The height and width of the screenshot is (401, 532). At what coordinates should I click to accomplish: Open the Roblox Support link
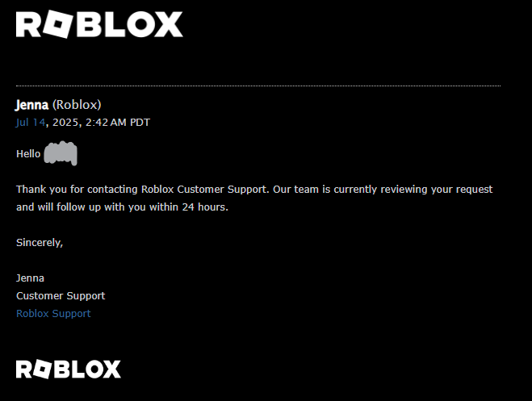point(53,314)
